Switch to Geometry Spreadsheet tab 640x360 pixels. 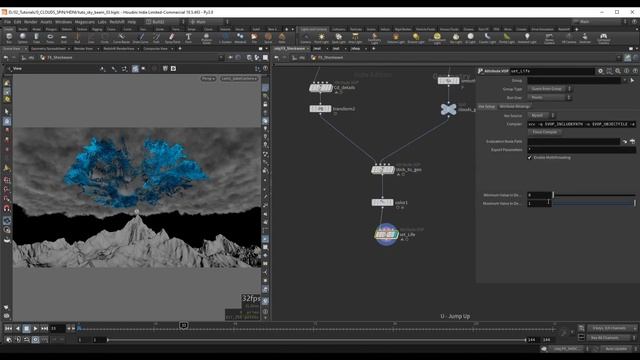pos(48,49)
